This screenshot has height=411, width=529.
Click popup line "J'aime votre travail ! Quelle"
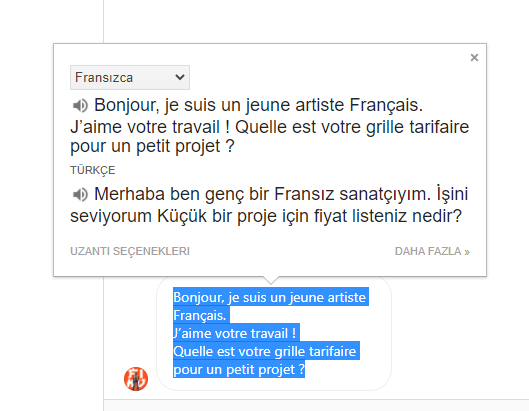(270, 127)
